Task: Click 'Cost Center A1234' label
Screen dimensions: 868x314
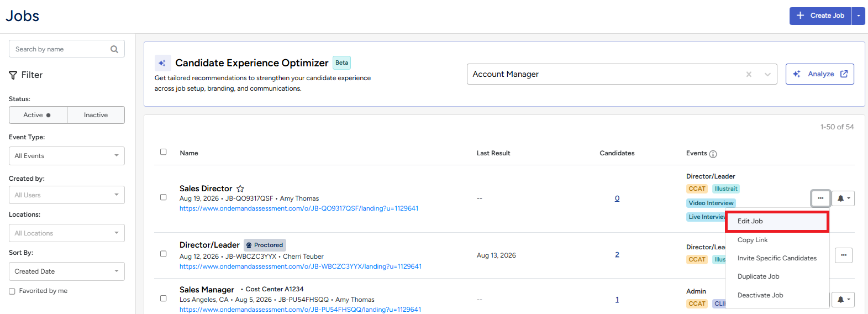Action: click(x=275, y=289)
